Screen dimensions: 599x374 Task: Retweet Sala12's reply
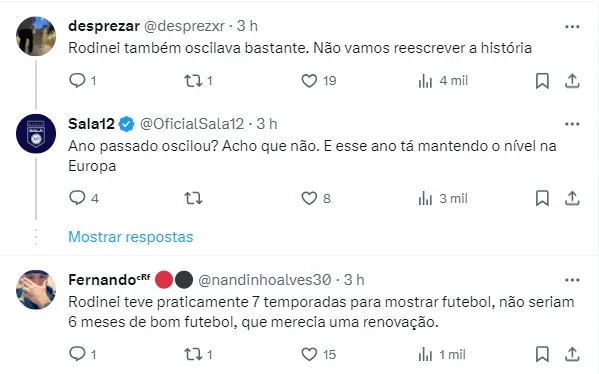pyautogui.click(x=193, y=198)
